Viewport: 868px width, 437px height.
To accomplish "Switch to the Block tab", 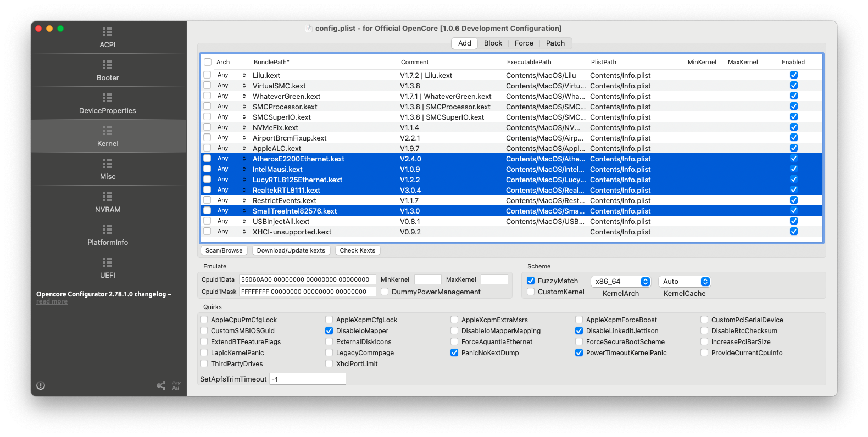I will point(493,43).
